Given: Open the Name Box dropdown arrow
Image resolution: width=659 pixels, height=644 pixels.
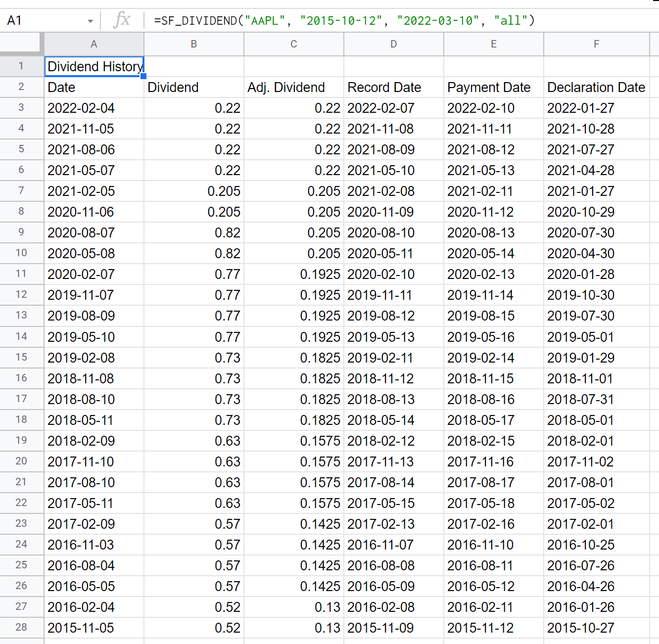Looking at the screenshot, I should (x=91, y=21).
